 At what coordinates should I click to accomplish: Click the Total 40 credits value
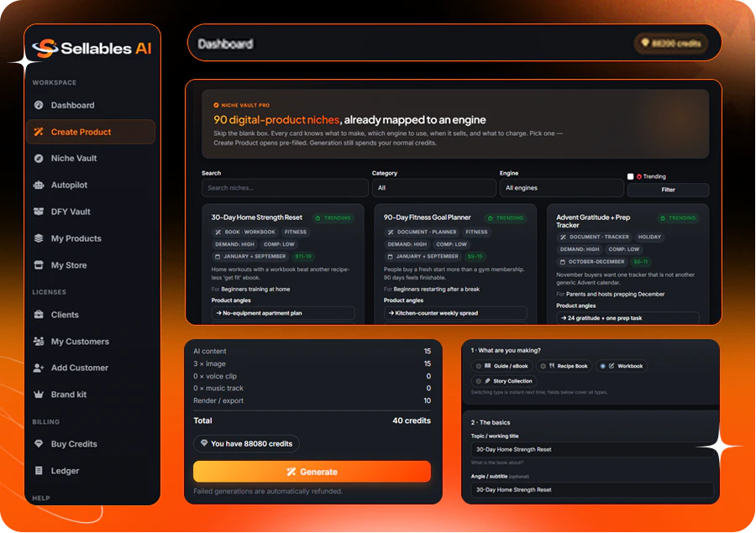[412, 421]
